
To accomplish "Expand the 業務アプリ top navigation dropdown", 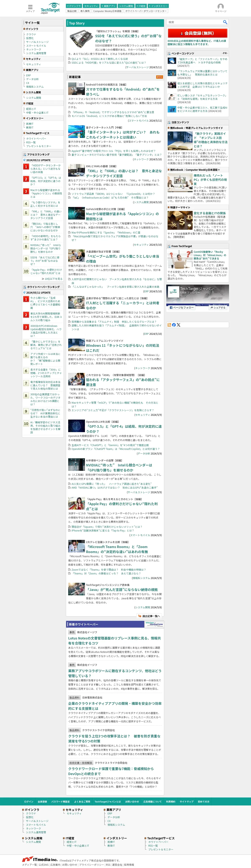I will (108, 6).
